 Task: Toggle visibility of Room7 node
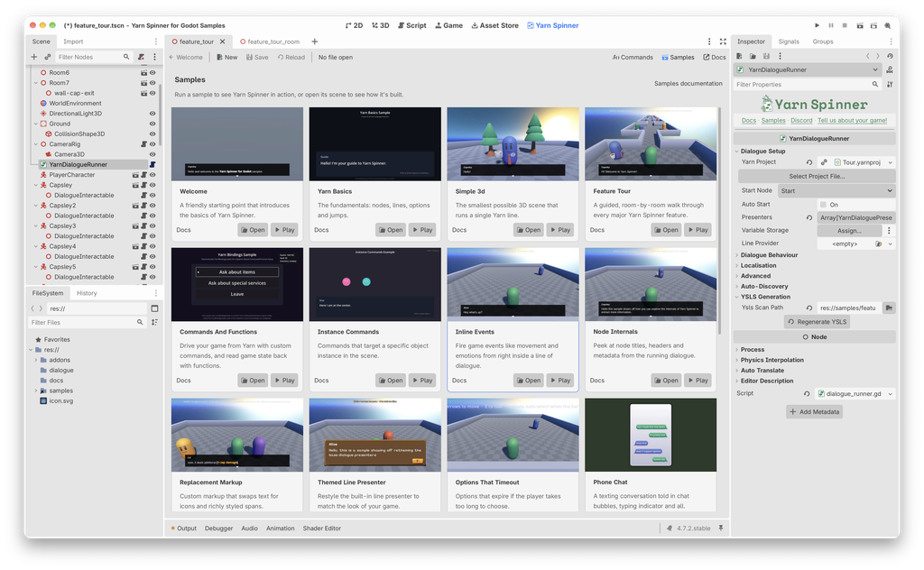coord(152,83)
